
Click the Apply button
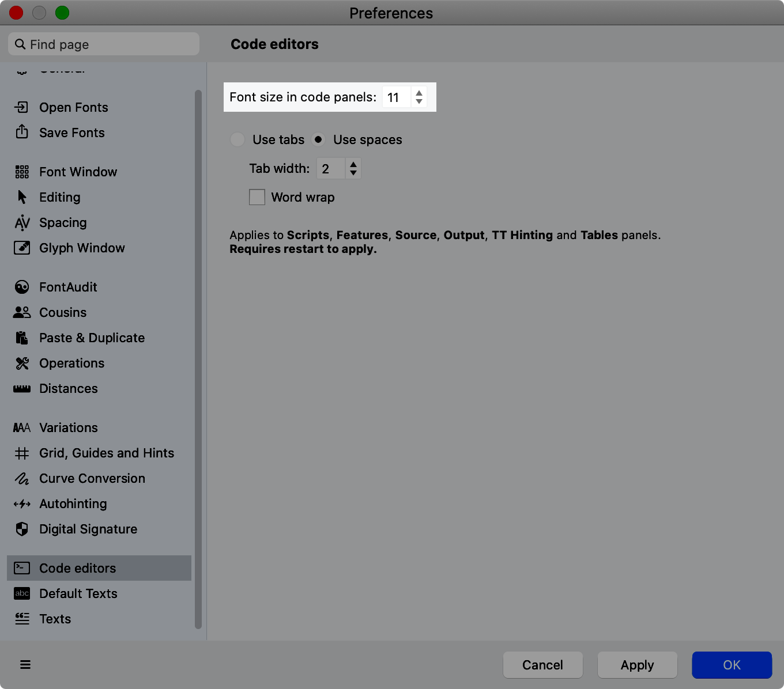[637, 665]
